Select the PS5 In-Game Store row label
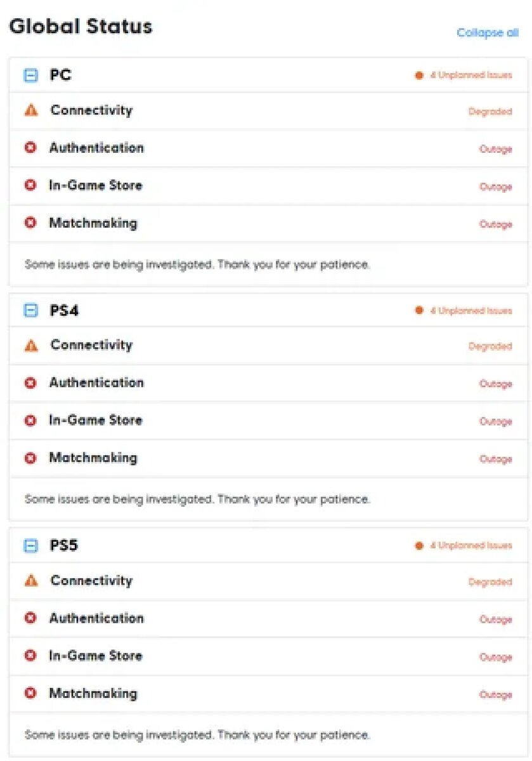The image size is (532, 761). tap(95, 656)
